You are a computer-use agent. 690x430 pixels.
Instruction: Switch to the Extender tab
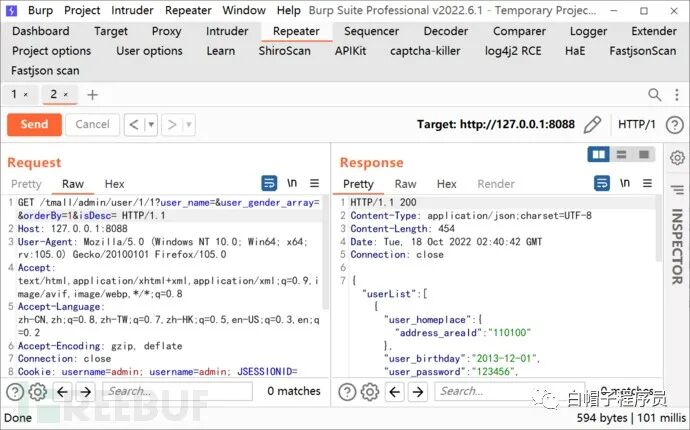pos(654,31)
